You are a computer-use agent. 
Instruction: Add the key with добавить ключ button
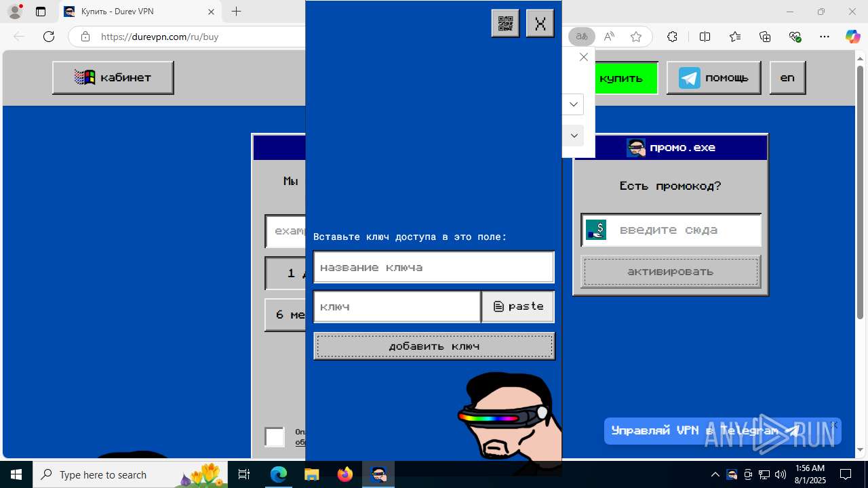click(434, 346)
